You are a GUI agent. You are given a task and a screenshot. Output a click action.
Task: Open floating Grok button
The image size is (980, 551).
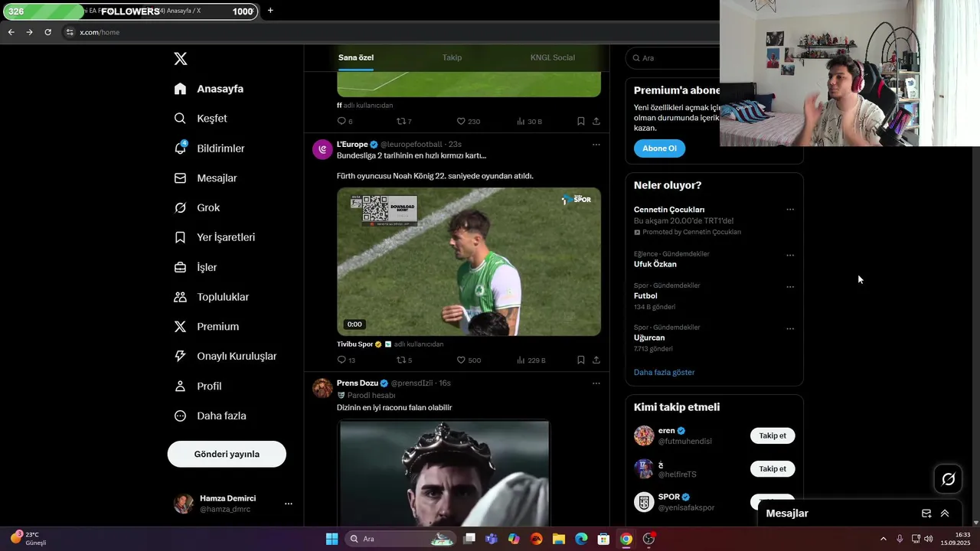coord(948,479)
